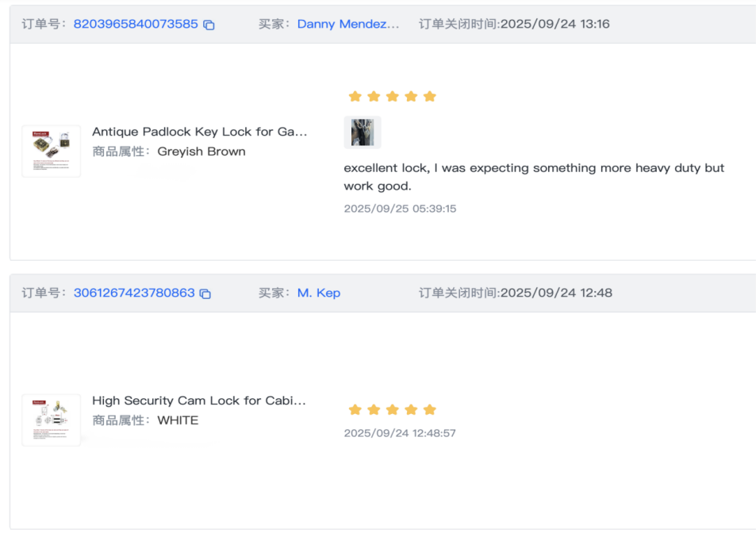Open order 3061267423780863 details

pos(134,293)
